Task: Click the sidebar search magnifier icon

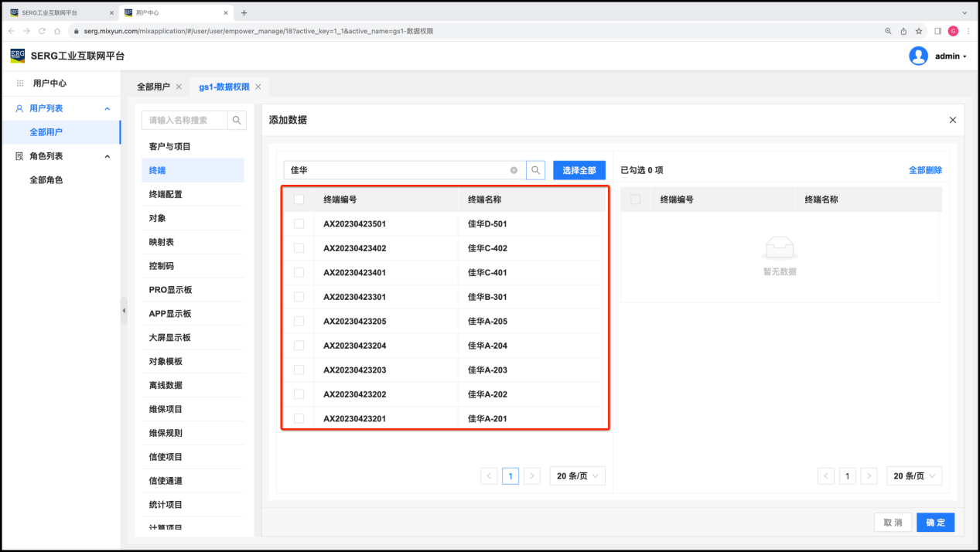Action: point(237,121)
